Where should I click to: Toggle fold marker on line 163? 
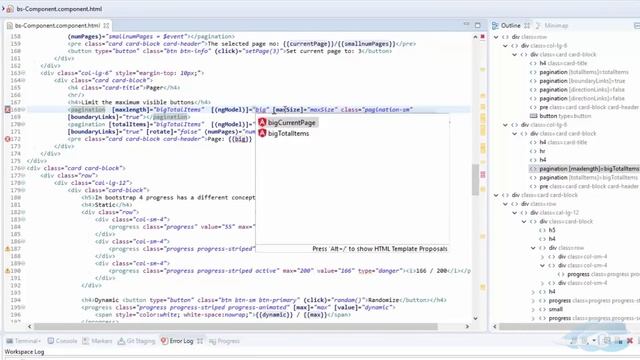point(23,73)
